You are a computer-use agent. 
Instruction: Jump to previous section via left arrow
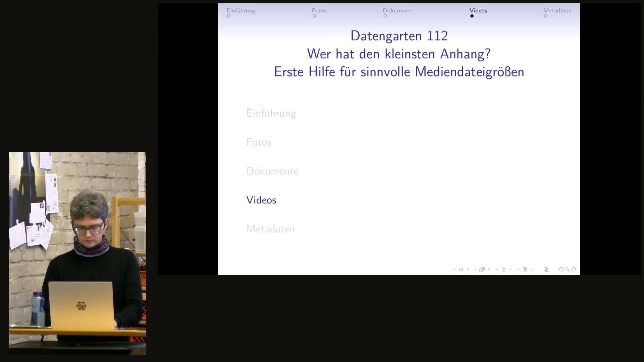pyautogui.click(x=518, y=269)
